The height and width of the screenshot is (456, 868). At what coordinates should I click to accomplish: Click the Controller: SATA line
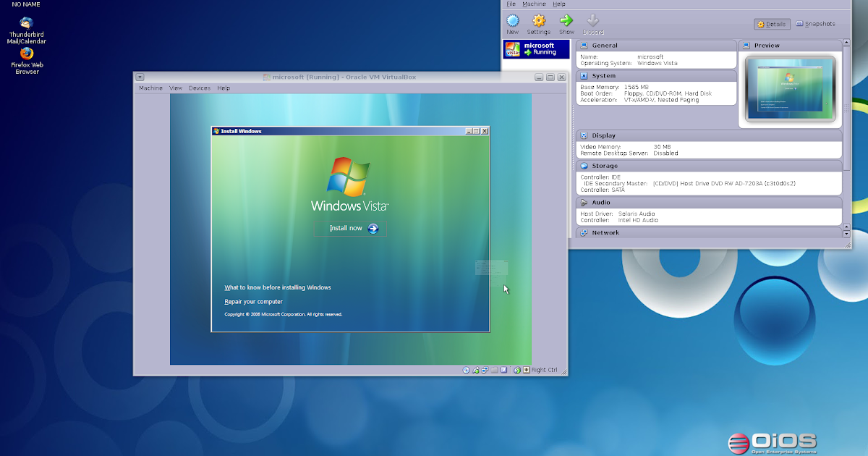point(603,190)
